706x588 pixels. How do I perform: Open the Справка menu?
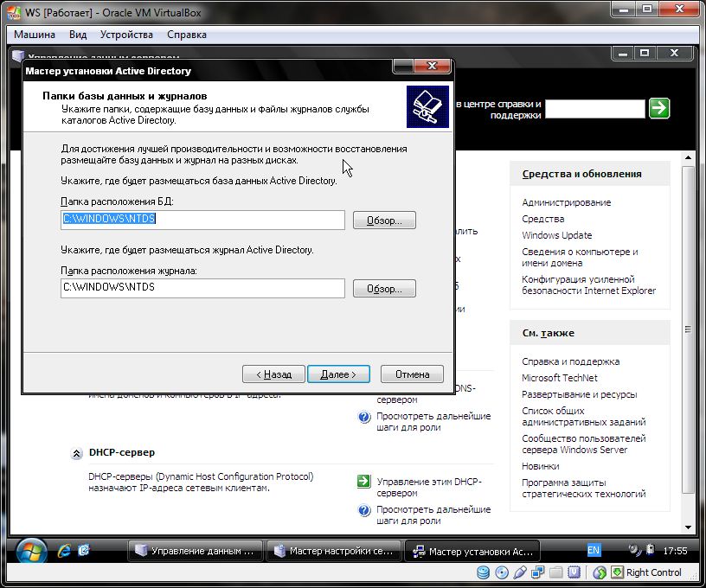(x=187, y=35)
